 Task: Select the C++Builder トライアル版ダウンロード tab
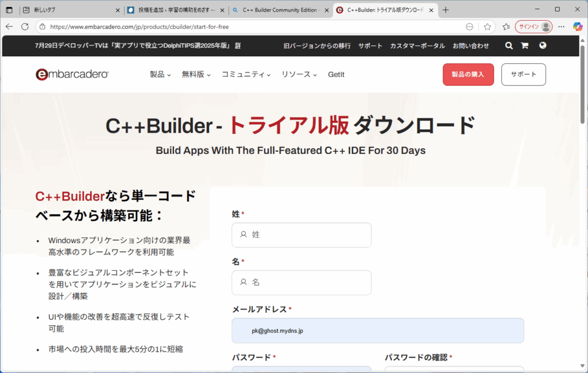385,10
